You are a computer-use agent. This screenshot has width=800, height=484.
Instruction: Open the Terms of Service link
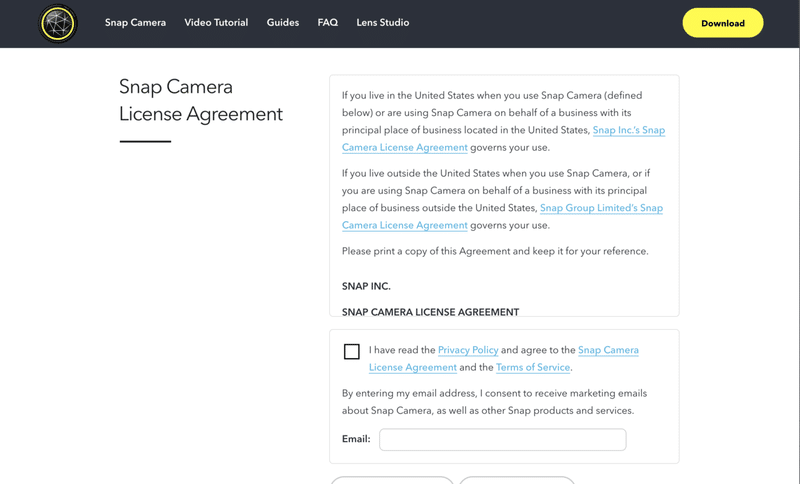pos(533,367)
